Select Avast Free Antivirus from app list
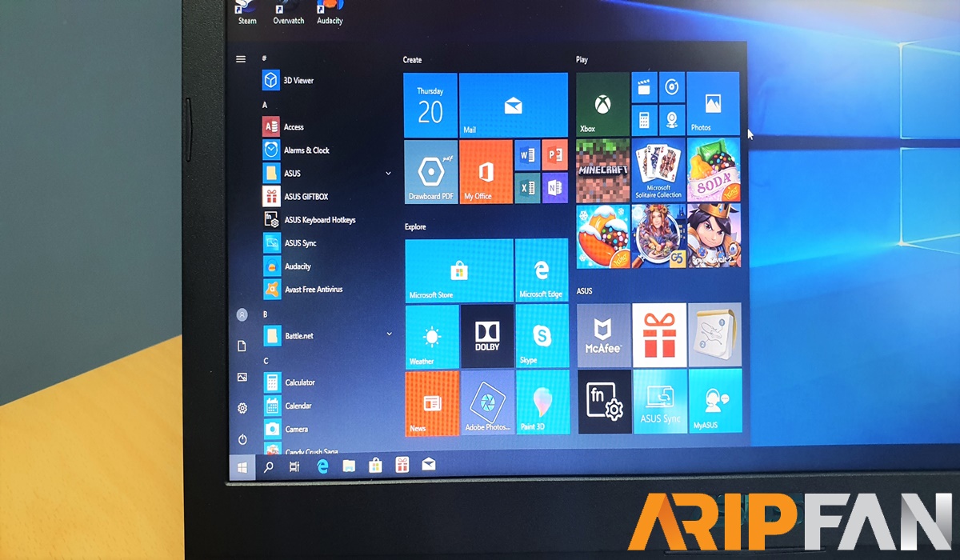The image size is (960, 560). [x=313, y=290]
